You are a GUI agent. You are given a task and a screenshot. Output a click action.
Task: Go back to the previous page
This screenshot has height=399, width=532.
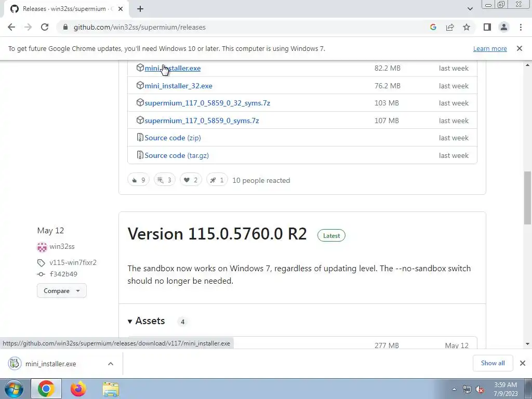(x=11, y=27)
